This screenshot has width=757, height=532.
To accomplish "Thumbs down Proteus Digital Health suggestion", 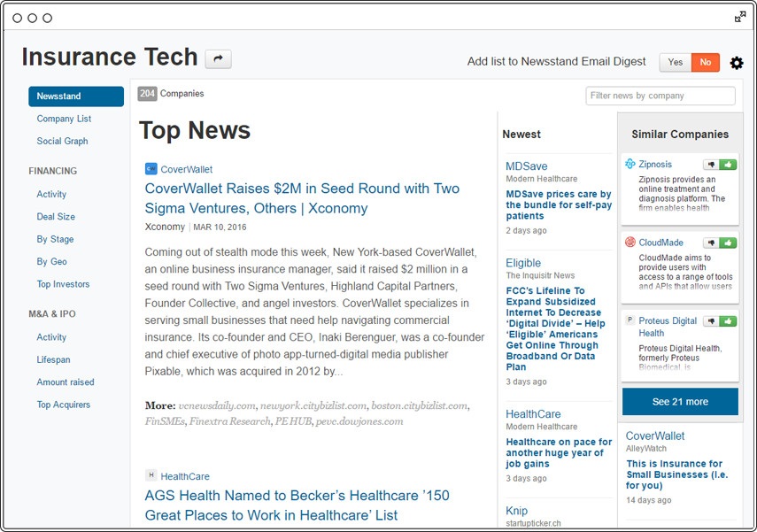I will [711, 321].
